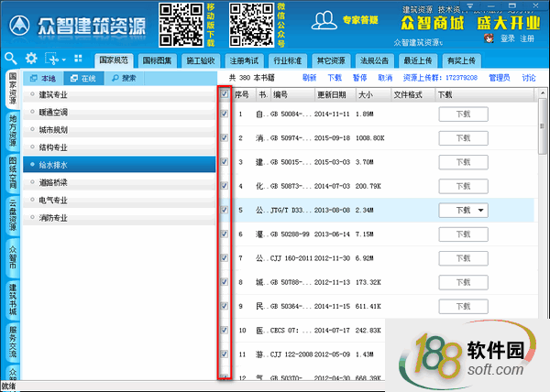Open settings via the gear icon
Viewport: 550px width, 392px height.
pyautogui.click(x=31, y=59)
